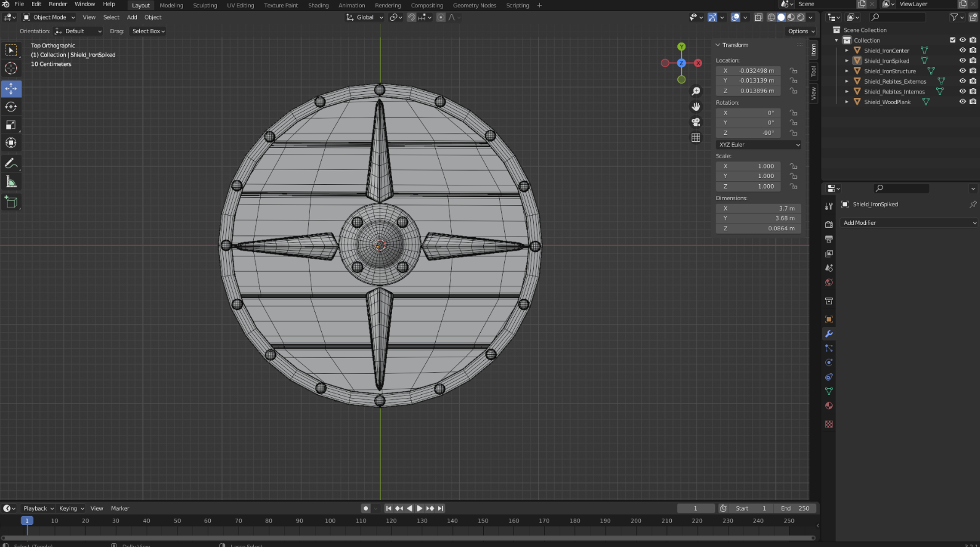Open the Drag Select Box dropdown
This screenshot has width=980, height=547.
tap(148, 31)
